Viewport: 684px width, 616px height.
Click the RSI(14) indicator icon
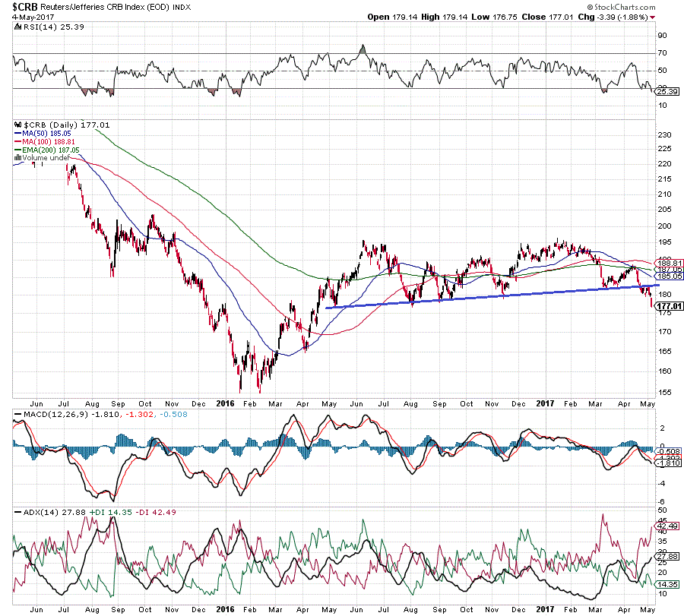(x=17, y=27)
